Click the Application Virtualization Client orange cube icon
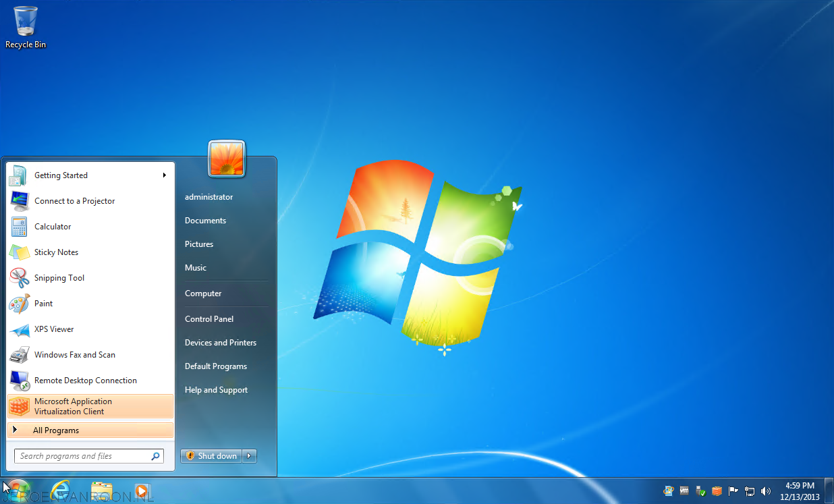 tap(19, 406)
